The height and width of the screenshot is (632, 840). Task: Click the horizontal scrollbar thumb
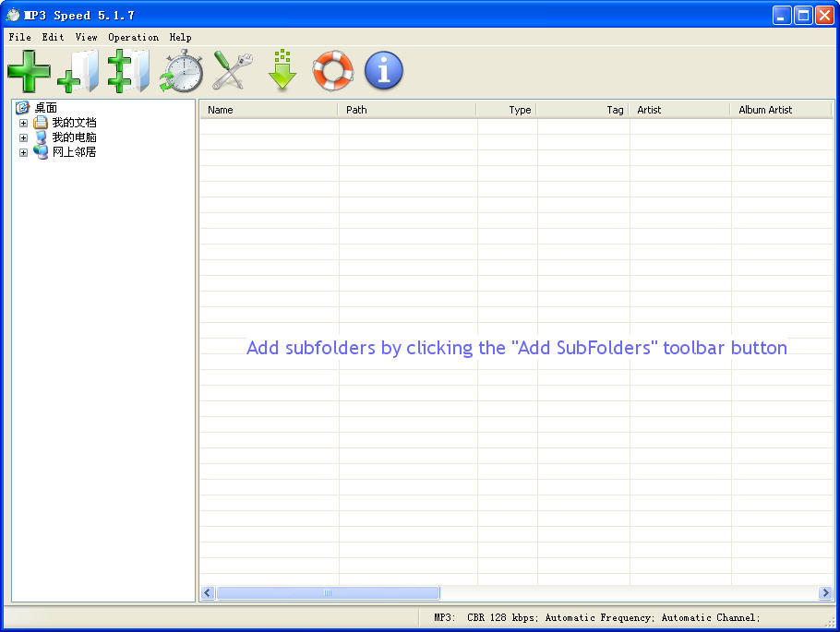(x=328, y=592)
